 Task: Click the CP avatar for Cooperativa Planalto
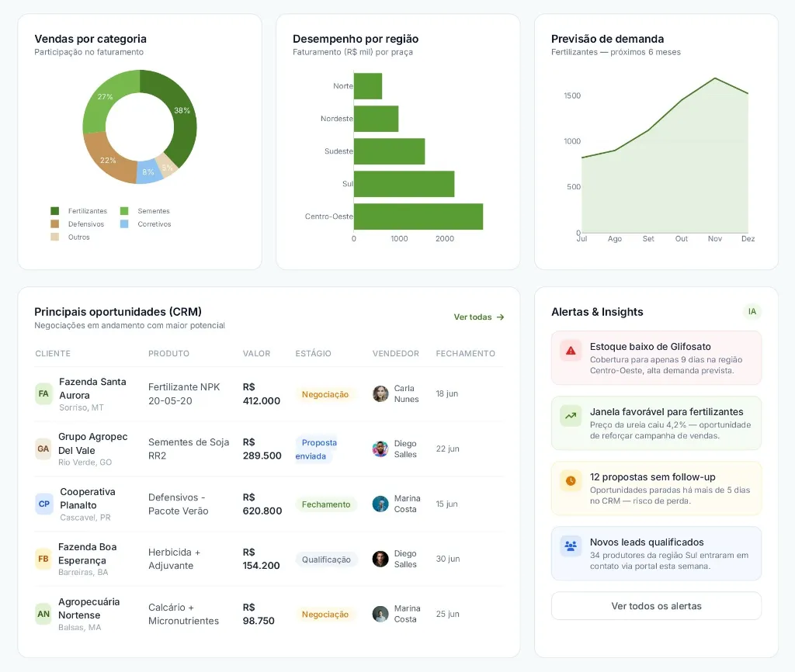click(43, 504)
